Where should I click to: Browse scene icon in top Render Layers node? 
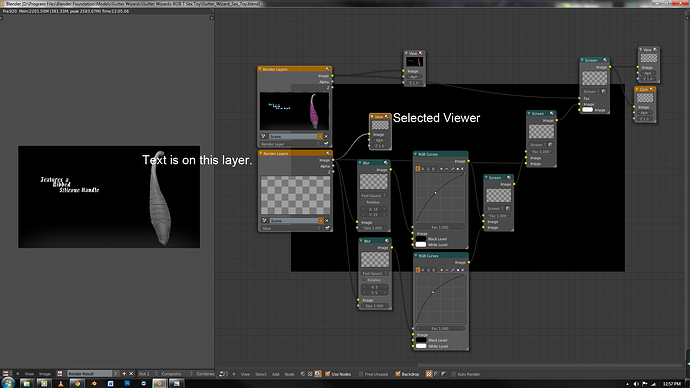tap(263, 136)
